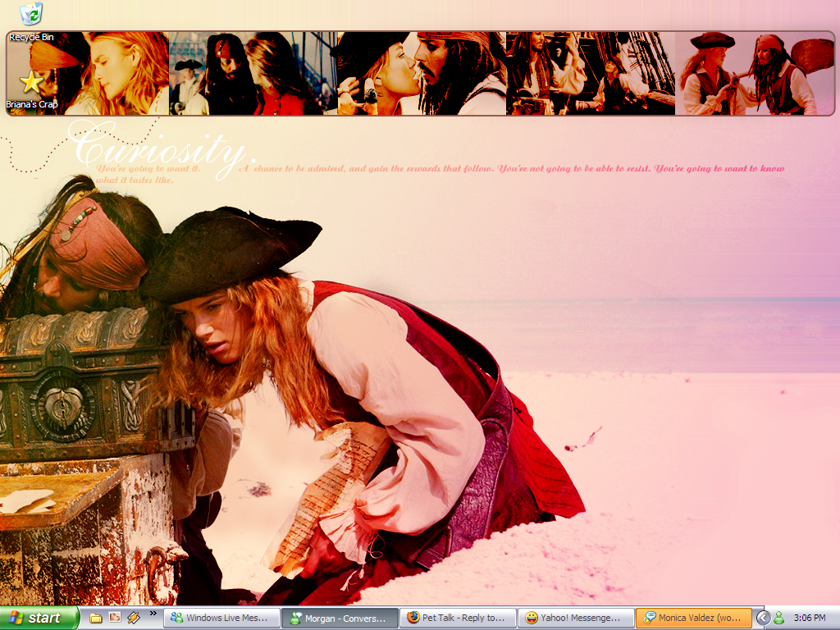840x630 pixels.
Task: Click the 3:06 PM clock
Action: point(810,619)
